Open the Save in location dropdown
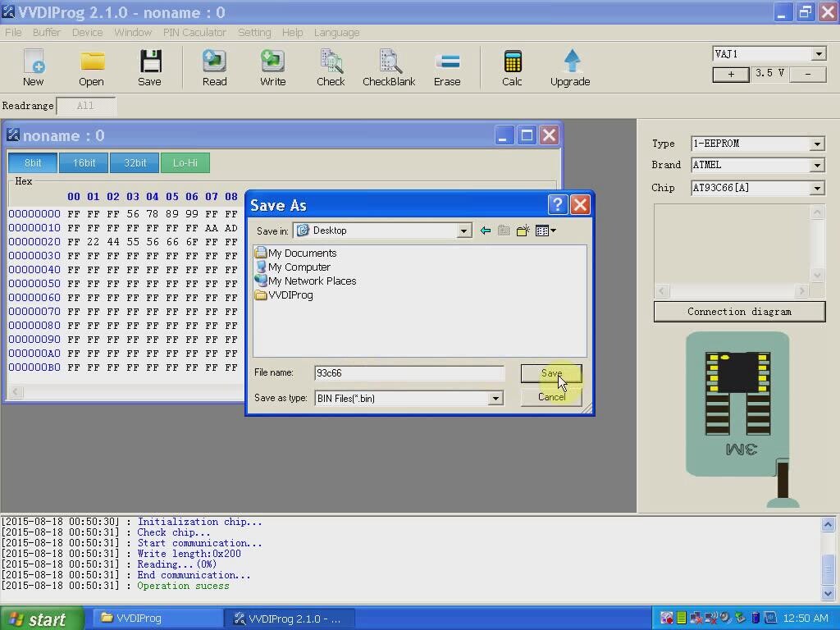840x630 pixels. (x=464, y=231)
